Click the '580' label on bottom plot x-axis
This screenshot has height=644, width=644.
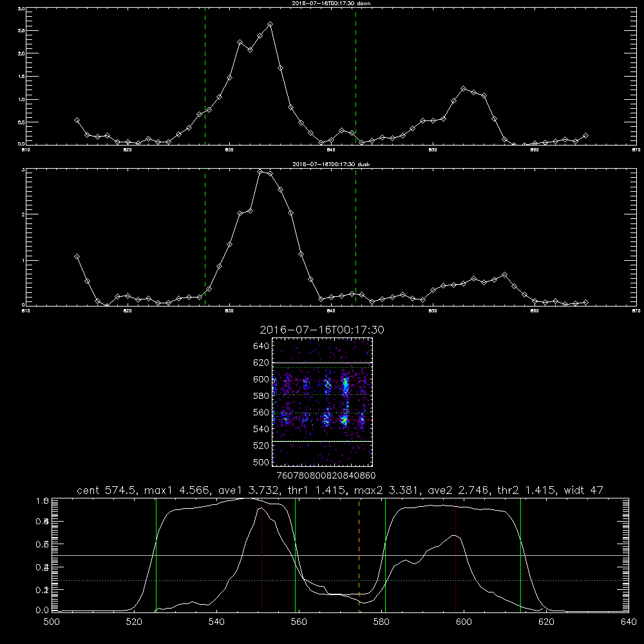(x=381, y=622)
